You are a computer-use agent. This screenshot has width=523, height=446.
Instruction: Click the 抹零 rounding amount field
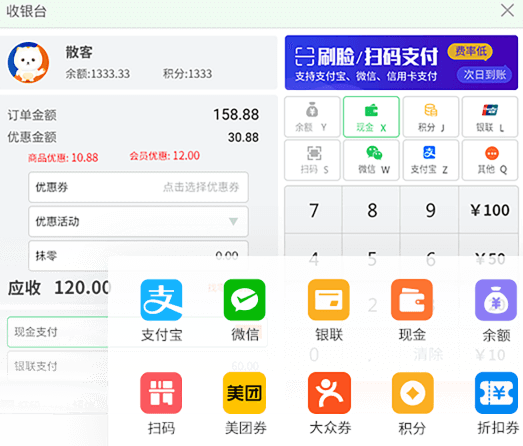pyautogui.click(x=138, y=256)
